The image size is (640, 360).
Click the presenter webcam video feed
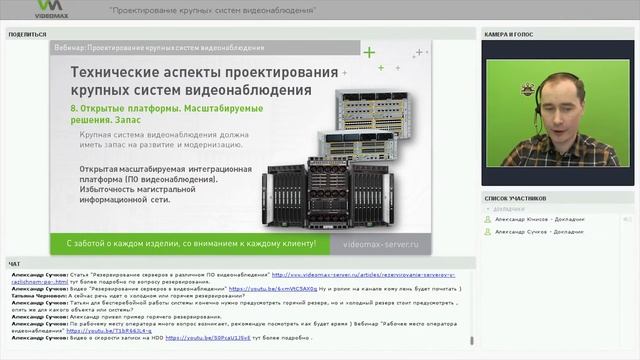point(558,113)
